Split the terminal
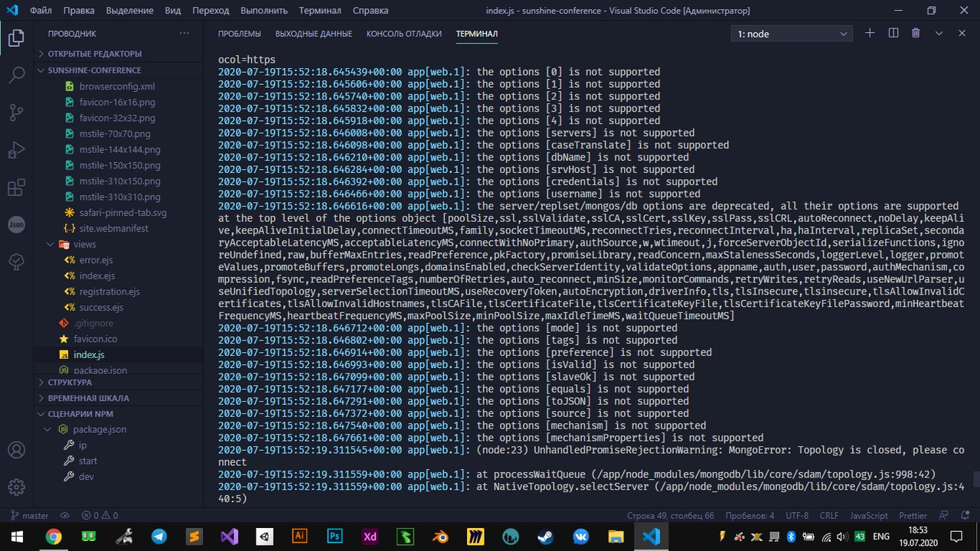 (x=893, y=34)
